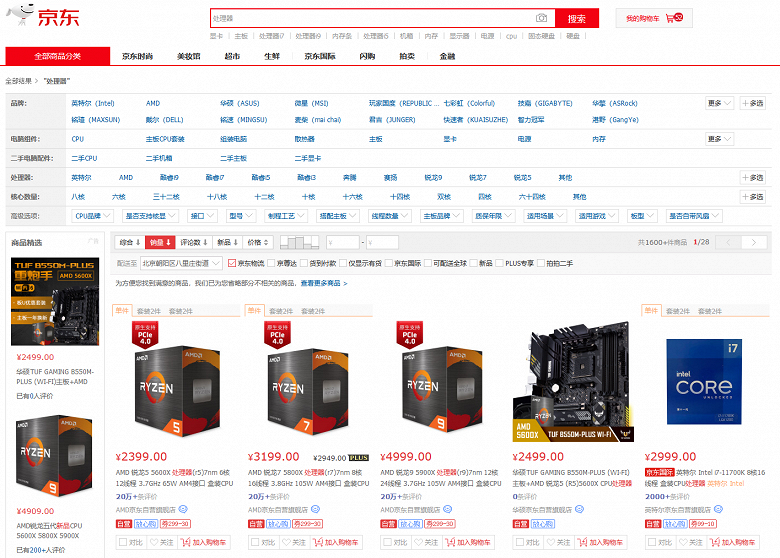Go to JD home via the 京东 logo
This screenshot has width=780, height=558.
[43, 15]
